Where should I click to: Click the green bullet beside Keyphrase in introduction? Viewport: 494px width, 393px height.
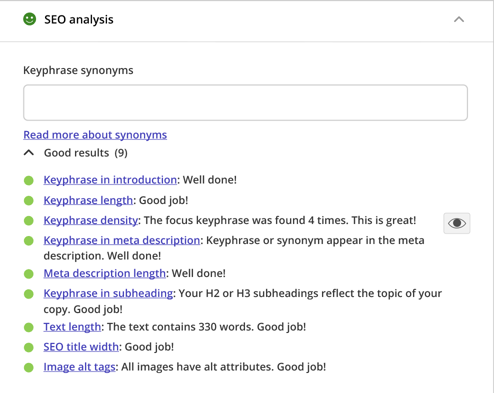tap(29, 181)
